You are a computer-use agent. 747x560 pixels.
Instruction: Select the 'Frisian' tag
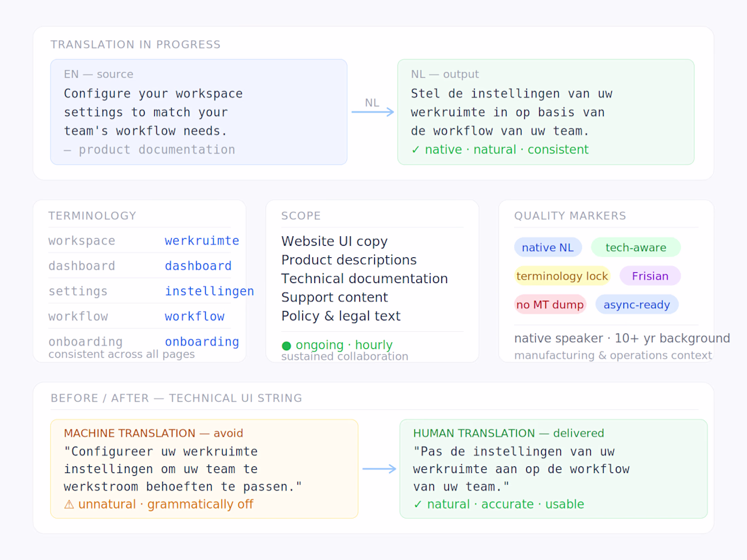(x=650, y=276)
